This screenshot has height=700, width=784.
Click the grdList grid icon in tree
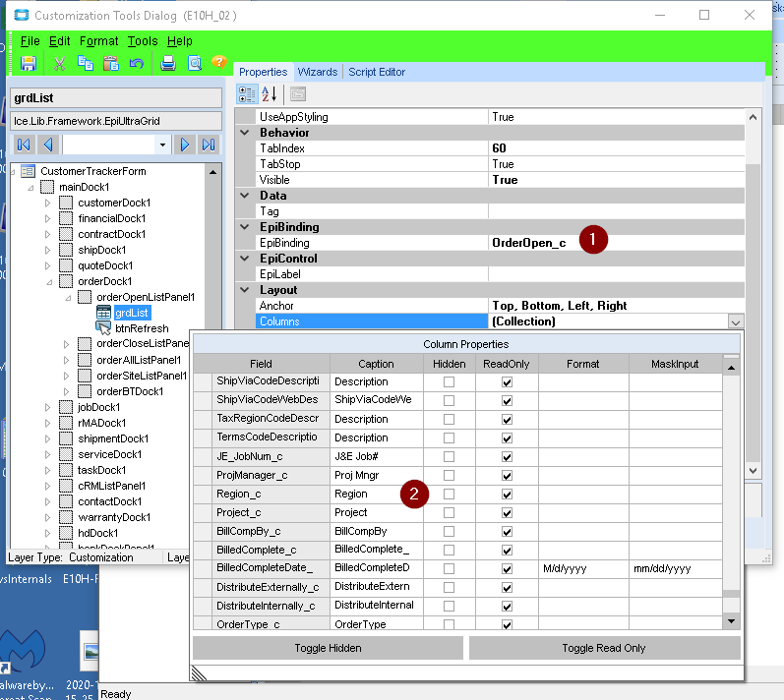[103, 313]
